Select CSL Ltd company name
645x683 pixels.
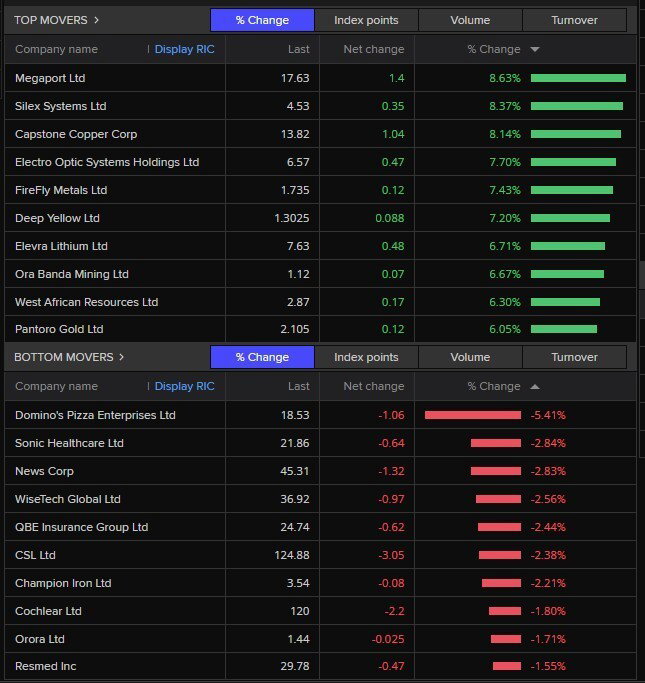35,555
